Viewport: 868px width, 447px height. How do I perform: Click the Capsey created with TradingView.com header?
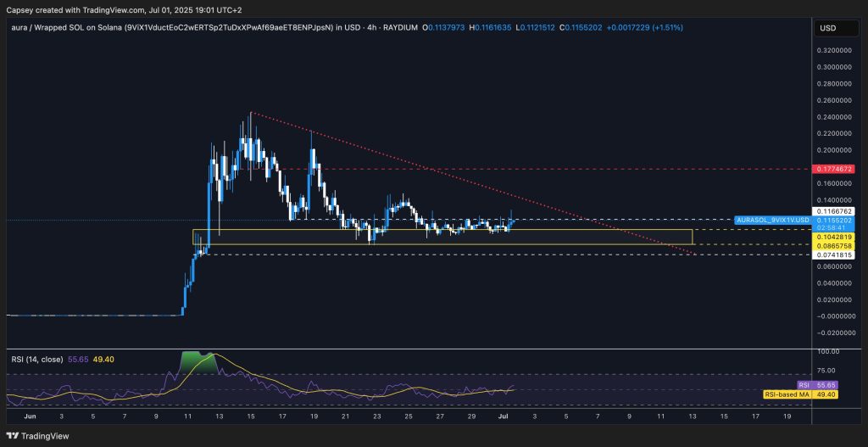[x=125, y=10]
